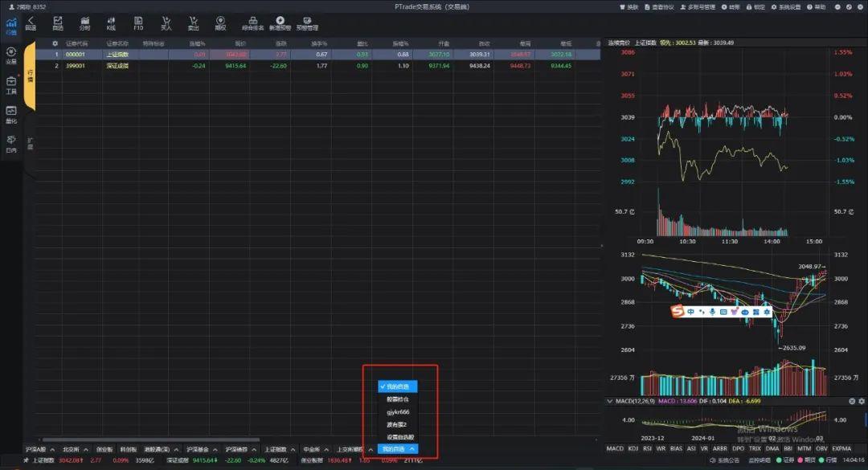Image resolution: width=868 pixels, height=470 pixels.
Task: Toggle the checked 我的自选 watchlist entry
Action: coord(396,386)
